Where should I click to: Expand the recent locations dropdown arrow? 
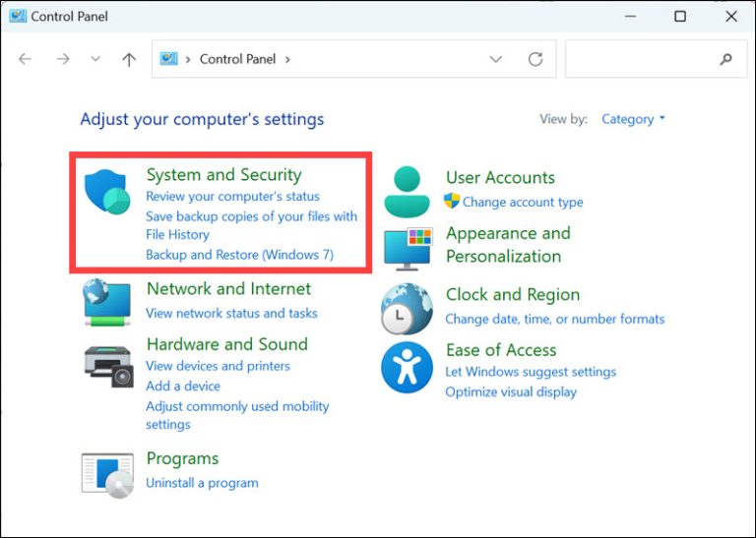[x=95, y=59]
